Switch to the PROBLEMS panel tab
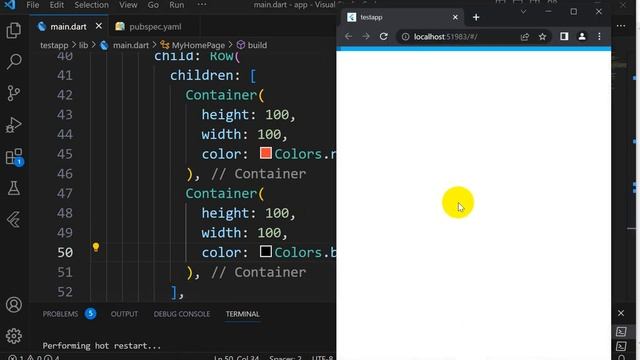The width and height of the screenshot is (640, 360). coord(60,314)
